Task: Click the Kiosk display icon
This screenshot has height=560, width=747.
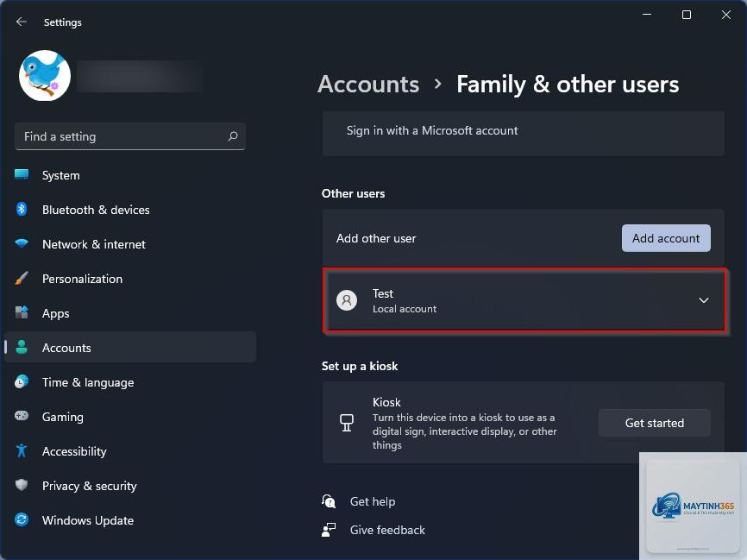Action: tap(347, 423)
